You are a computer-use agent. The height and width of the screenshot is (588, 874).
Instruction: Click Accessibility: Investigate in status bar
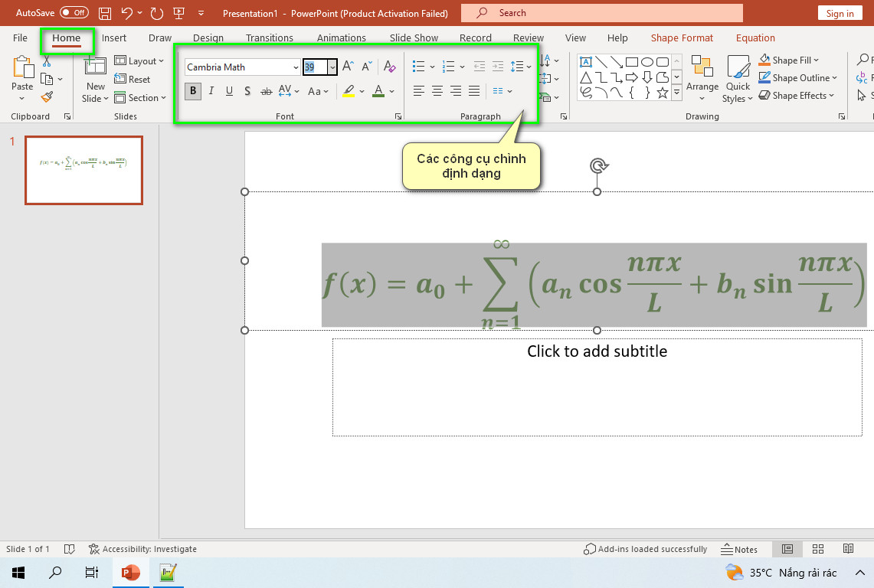(x=142, y=550)
